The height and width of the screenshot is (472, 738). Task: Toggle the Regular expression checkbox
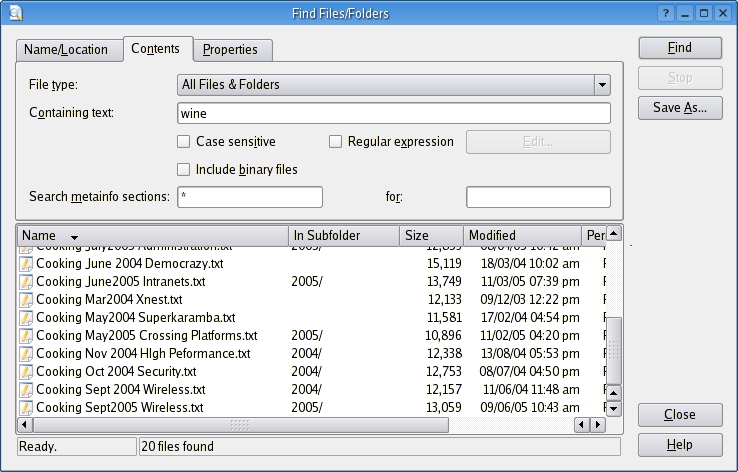pyautogui.click(x=336, y=142)
